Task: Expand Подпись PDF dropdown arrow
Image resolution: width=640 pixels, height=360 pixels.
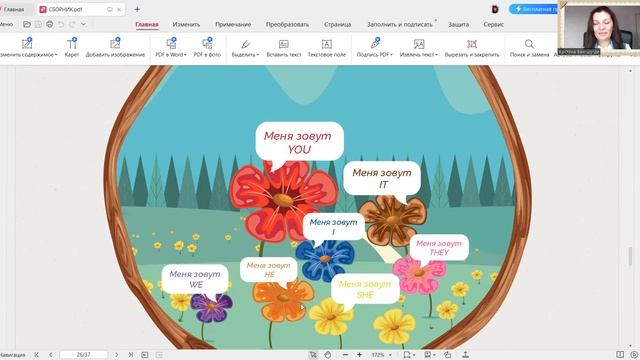Action: click(x=391, y=55)
